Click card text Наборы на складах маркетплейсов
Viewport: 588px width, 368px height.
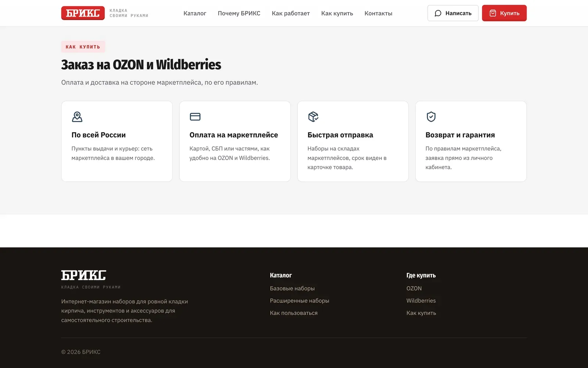(x=347, y=158)
